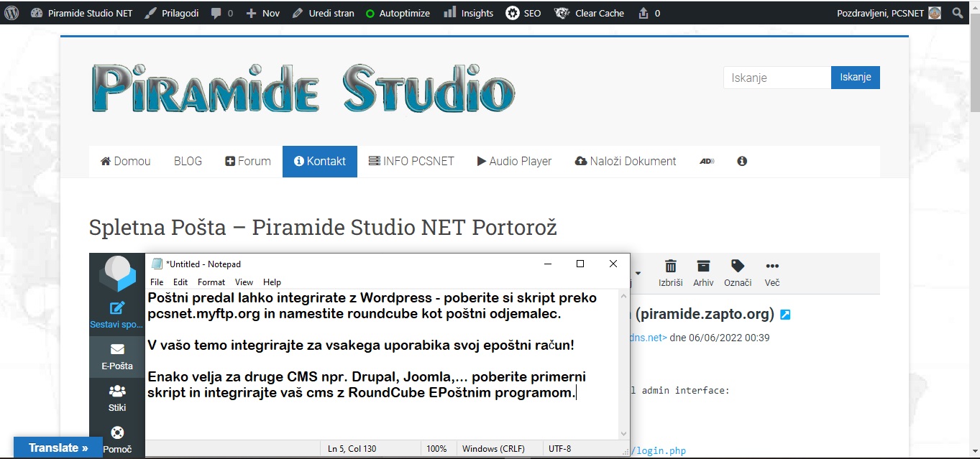Open the Notepad File menu
The image size is (980, 459).
(x=157, y=282)
